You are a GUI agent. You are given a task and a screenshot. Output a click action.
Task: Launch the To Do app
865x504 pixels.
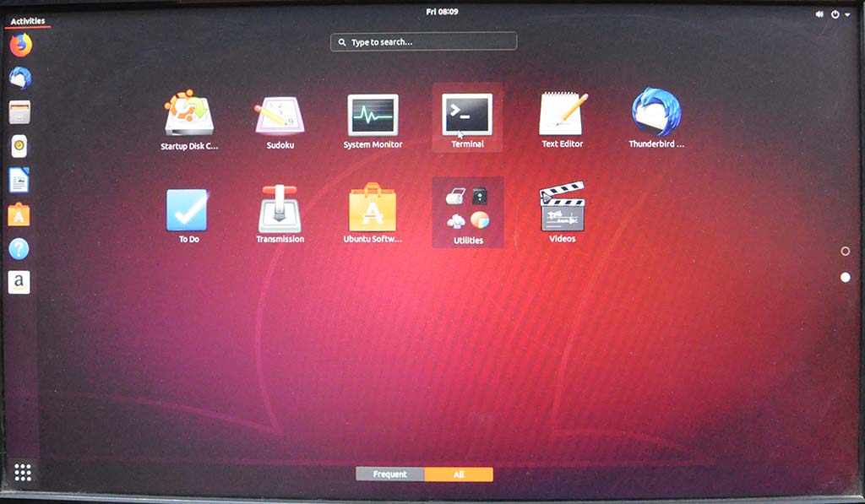(x=188, y=215)
